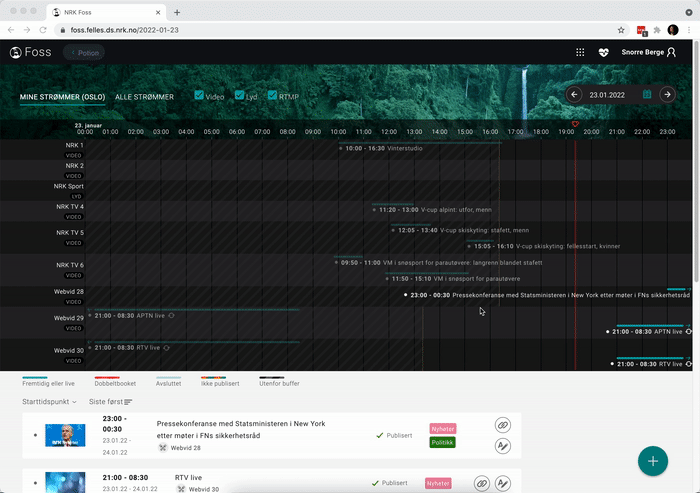
Task: Toggle the Video filter checkbox
Action: (x=199, y=95)
